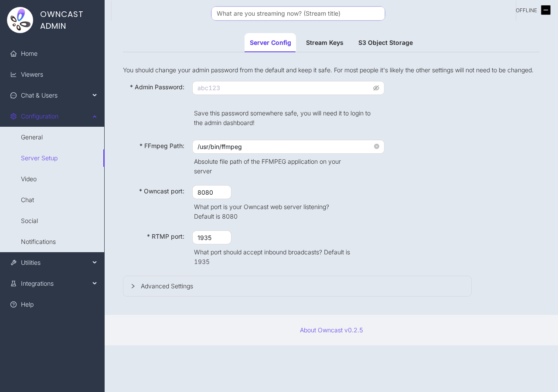Viewport: 558px width, 392px height.
Task: Open General configuration page
Action: coord(52,137)
